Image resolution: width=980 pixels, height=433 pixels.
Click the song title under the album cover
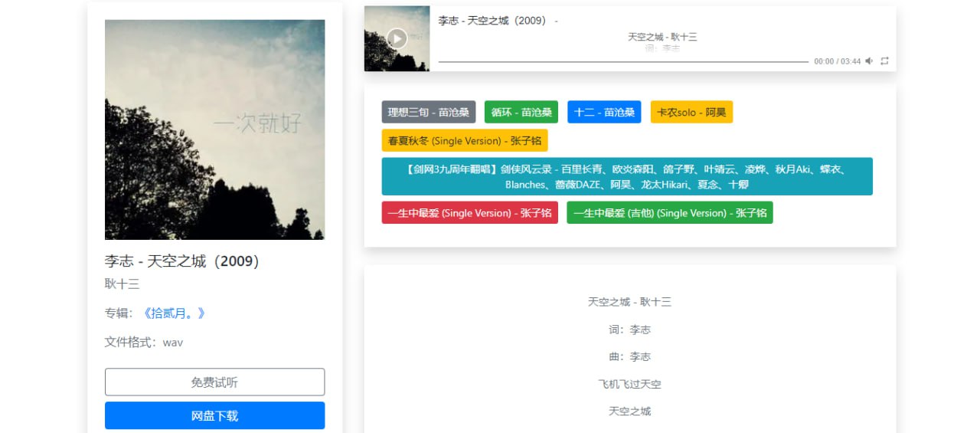point(182,261)
